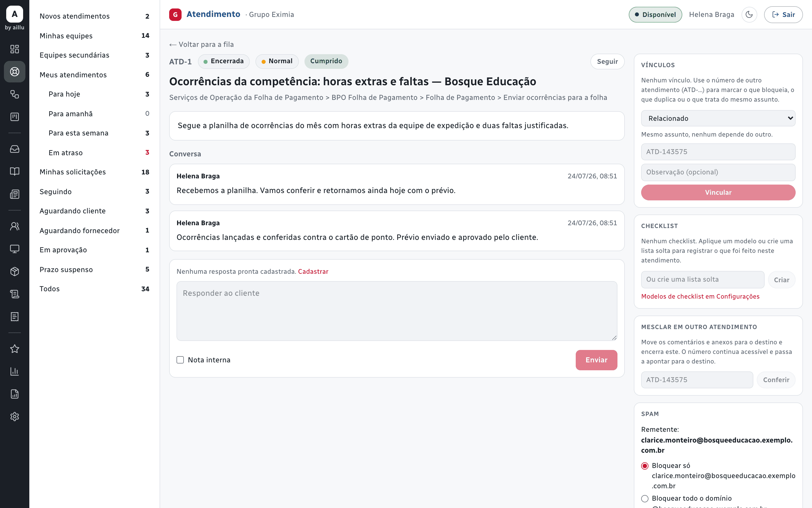812x508 pixels.
Task: Open the workflow shapes icon in sidebar
Action: pos(14,94)
